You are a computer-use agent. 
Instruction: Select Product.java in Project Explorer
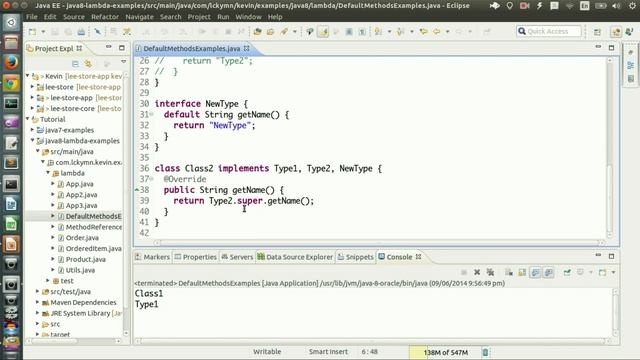[x=86, y=259]
